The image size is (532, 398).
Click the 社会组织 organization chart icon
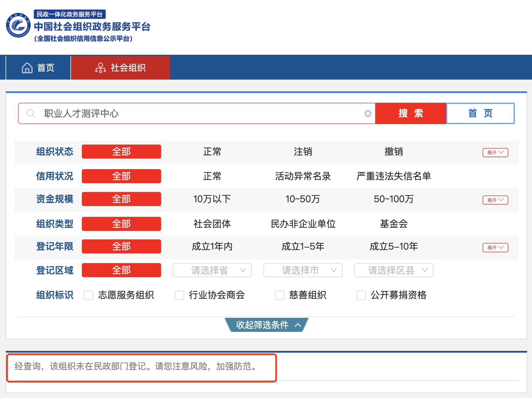tap(100, 68)
